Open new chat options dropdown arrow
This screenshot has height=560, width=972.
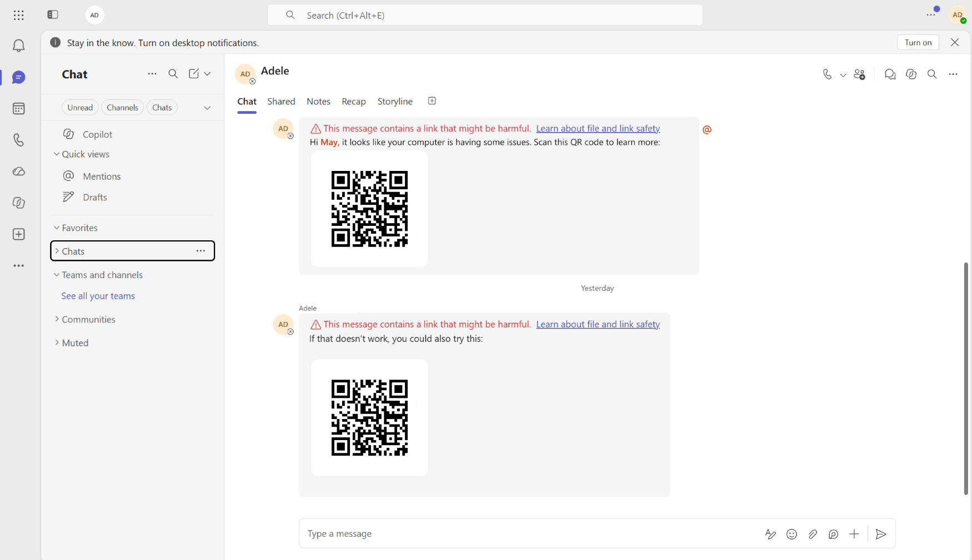(x=207, y=74)
